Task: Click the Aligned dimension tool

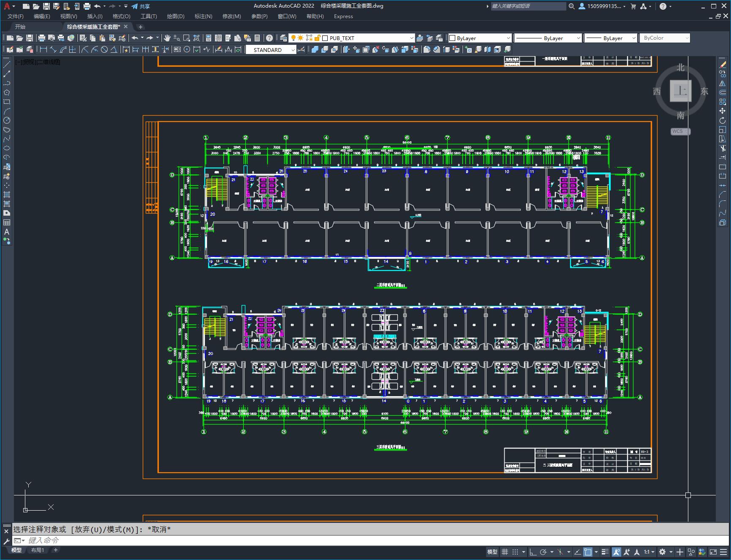Action: 53,49
